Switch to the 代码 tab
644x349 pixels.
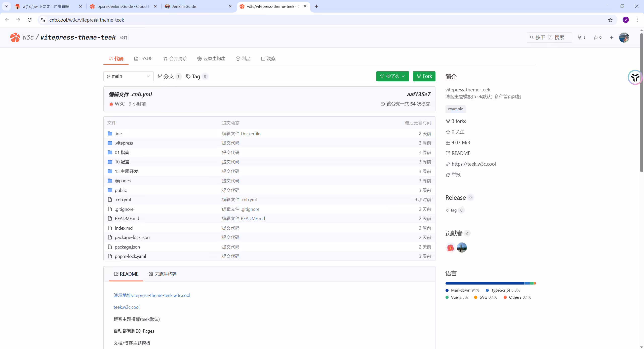[116, 59]
